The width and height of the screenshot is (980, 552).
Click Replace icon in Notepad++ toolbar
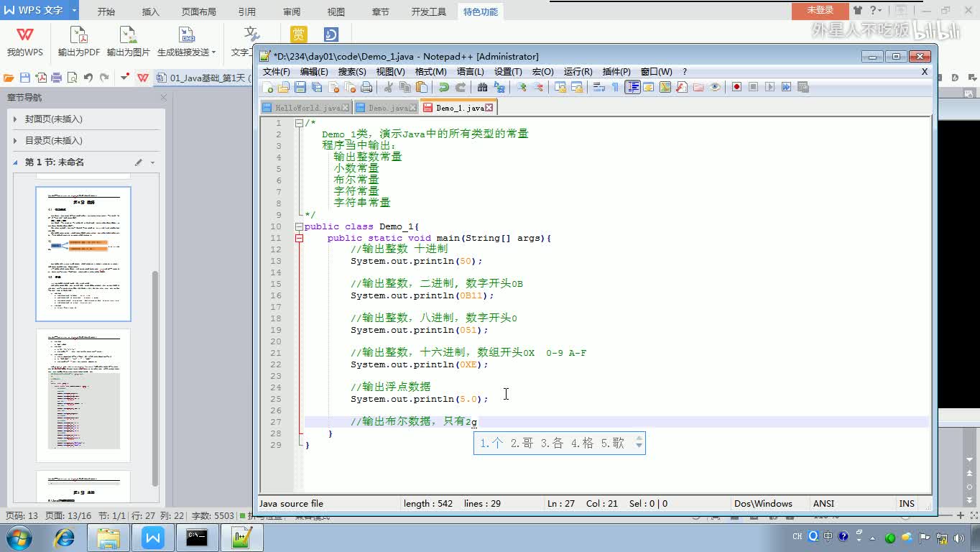(499, 87)
